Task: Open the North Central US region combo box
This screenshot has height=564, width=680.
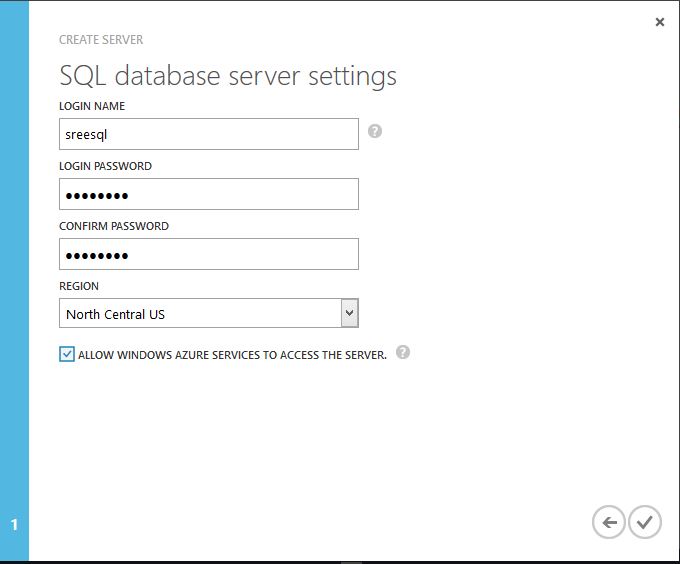Action: click(x=198, y=314)
